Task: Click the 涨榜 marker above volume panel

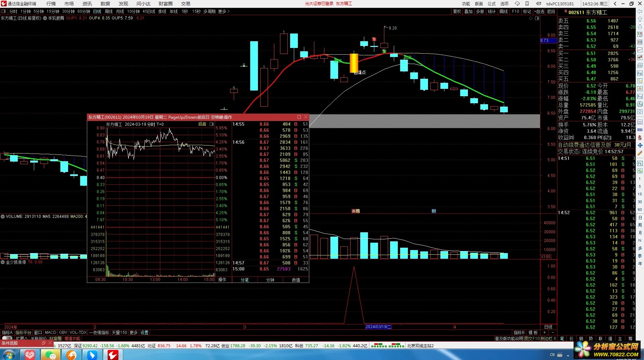Action: click(356, 211)
